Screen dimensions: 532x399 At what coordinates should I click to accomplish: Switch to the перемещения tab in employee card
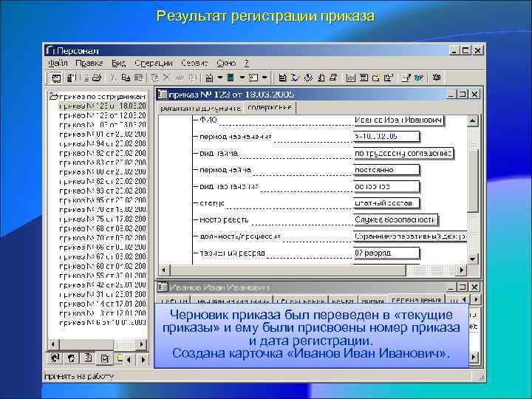pos(416,299)
